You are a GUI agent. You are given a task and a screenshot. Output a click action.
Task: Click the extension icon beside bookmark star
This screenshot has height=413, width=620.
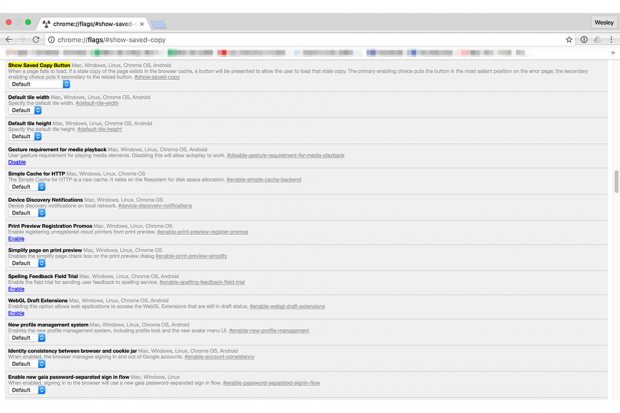point(584,40)
